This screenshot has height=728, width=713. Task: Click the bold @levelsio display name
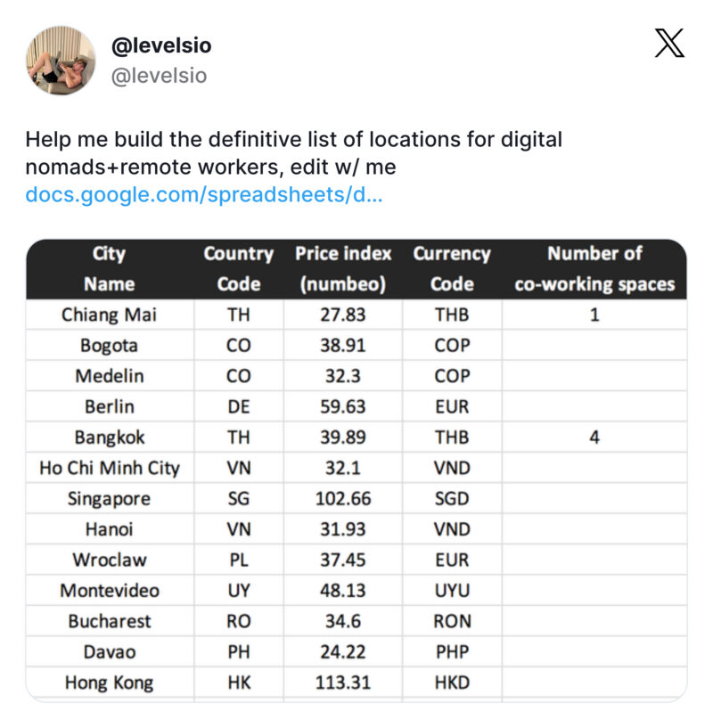tap(160, 45)
